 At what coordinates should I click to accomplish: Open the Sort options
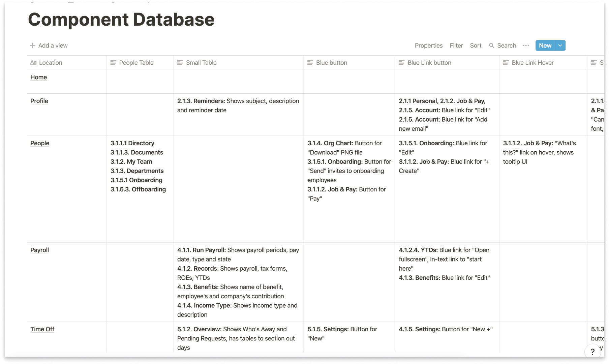(476, 45)
